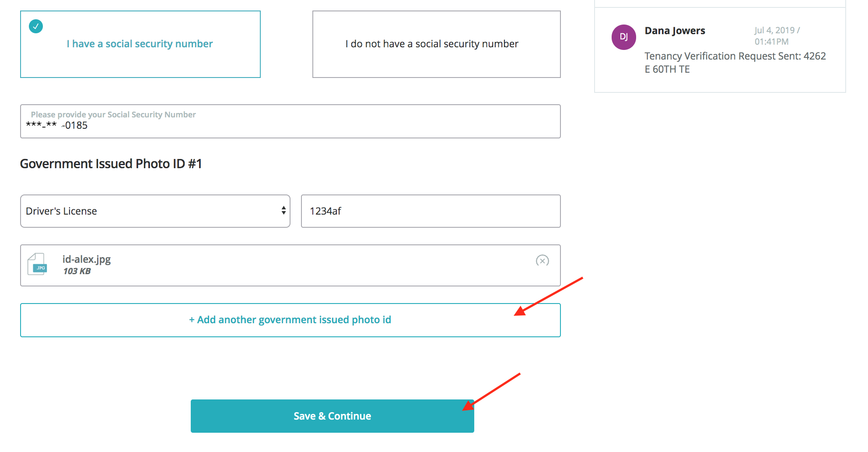Click the ID number field containing 1234af

pyautogui.click(x=430, y=211)
